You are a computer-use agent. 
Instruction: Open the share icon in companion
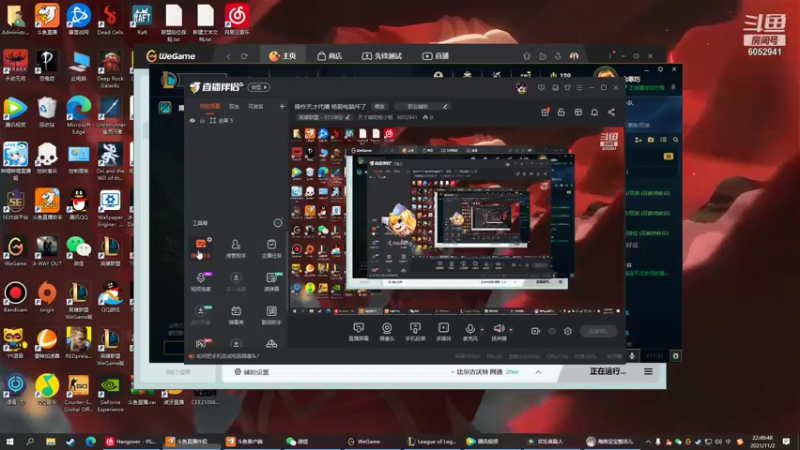611,112
